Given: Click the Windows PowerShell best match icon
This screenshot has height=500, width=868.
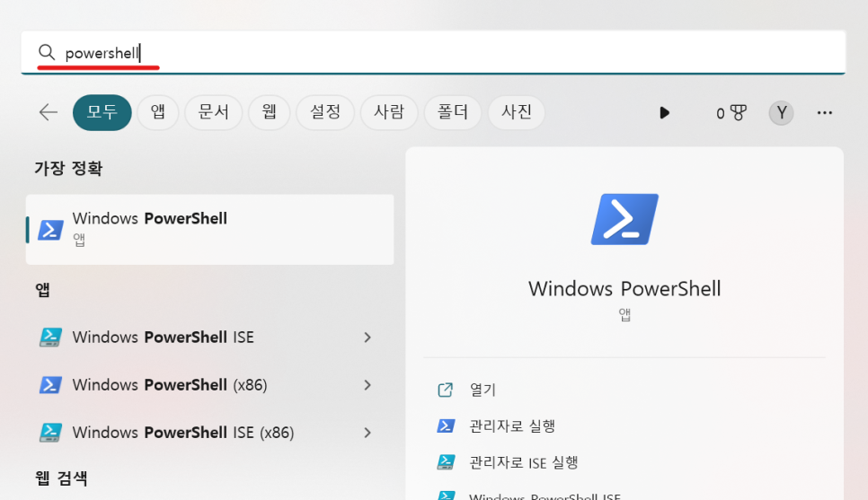Looking at the screenshot, I should pos(50,230).
